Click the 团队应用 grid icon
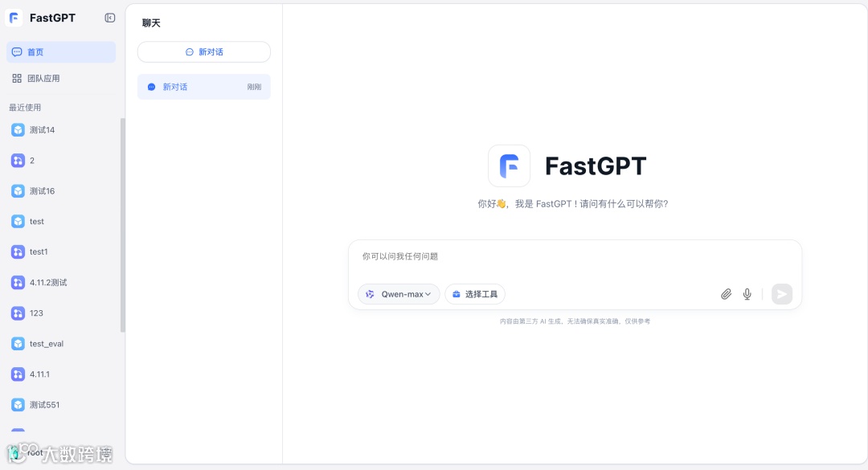 (17, 79)
